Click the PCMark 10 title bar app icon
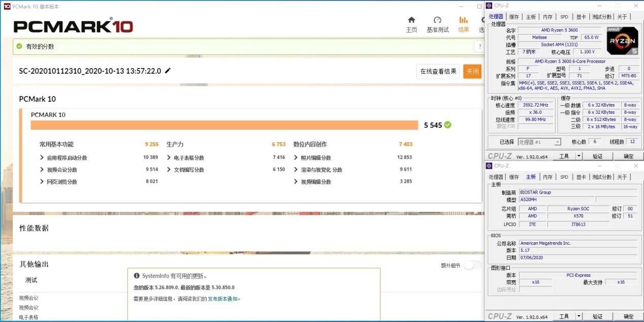644x322 pixels. click(x=7, y=7)
